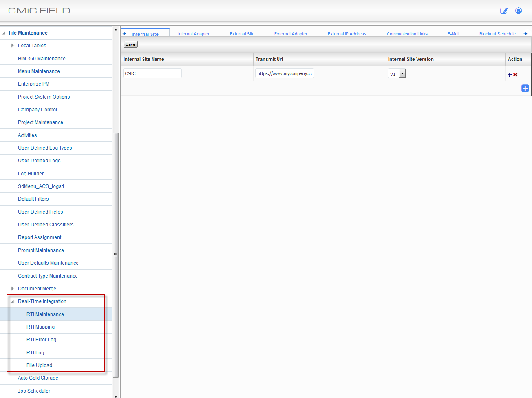Click the edit pencil icon in header
Image resolution: width=532 pixels, height=398 pixels.
[504, 11]
